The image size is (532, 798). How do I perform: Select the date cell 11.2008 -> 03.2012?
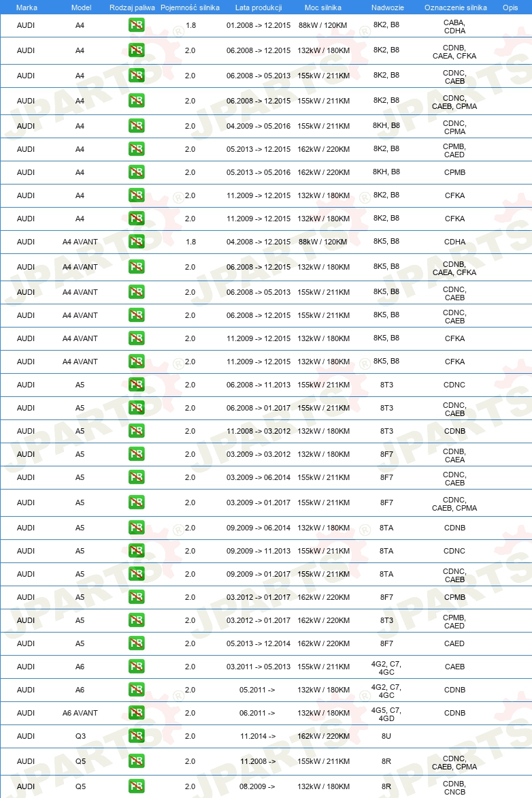coord(259,432)
